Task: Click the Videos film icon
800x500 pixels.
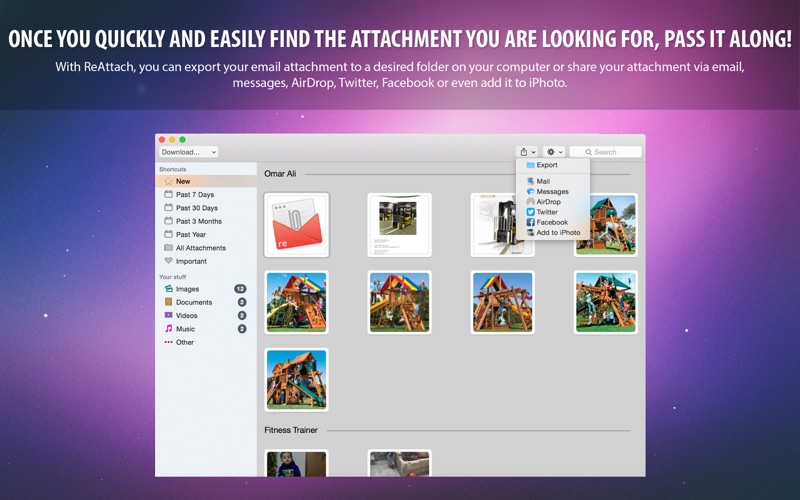Action: 168,315
